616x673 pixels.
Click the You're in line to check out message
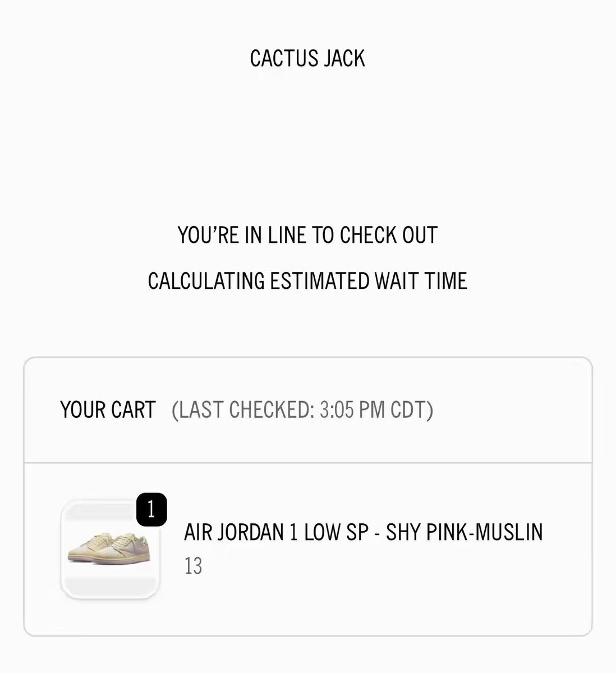tap(307, 235)
